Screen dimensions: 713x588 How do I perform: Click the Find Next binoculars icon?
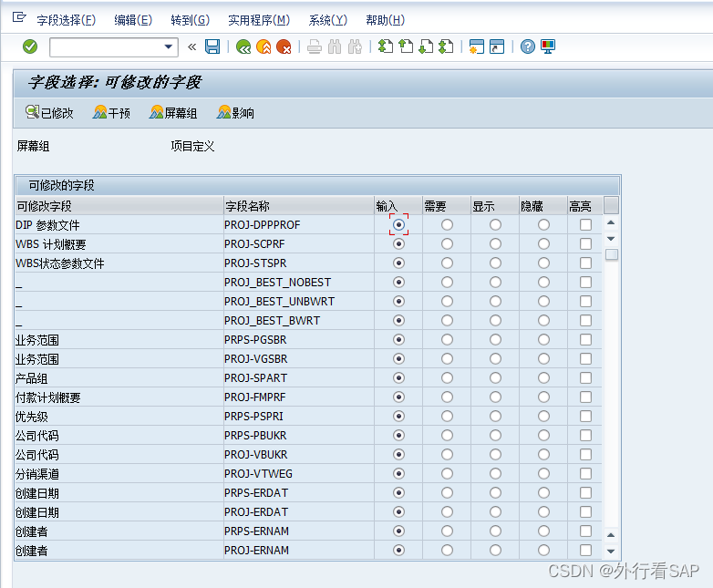(355, 46)
